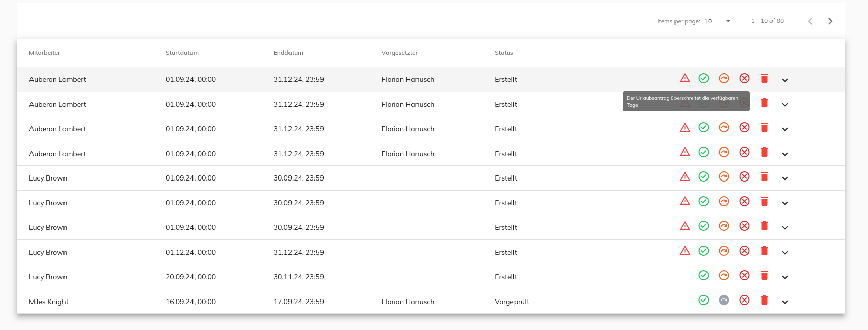Reject Lucy Brown's 01.12.24 request

744,251
